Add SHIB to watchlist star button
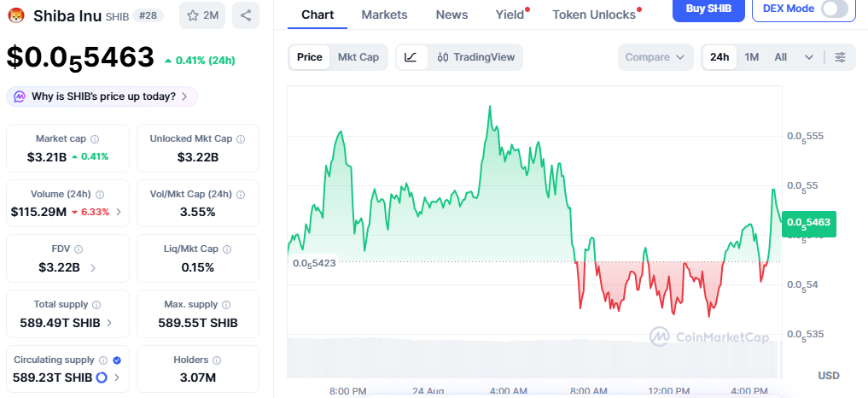This screenshot has height=398, width=868. (202, 15)
